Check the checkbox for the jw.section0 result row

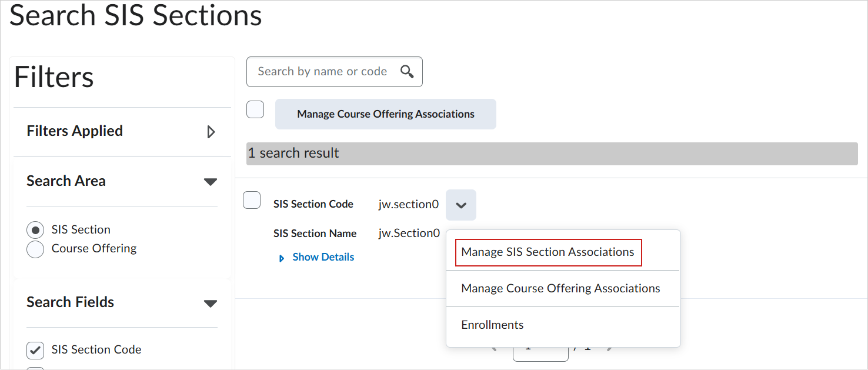pyautogui.click(x=252, y=200)
